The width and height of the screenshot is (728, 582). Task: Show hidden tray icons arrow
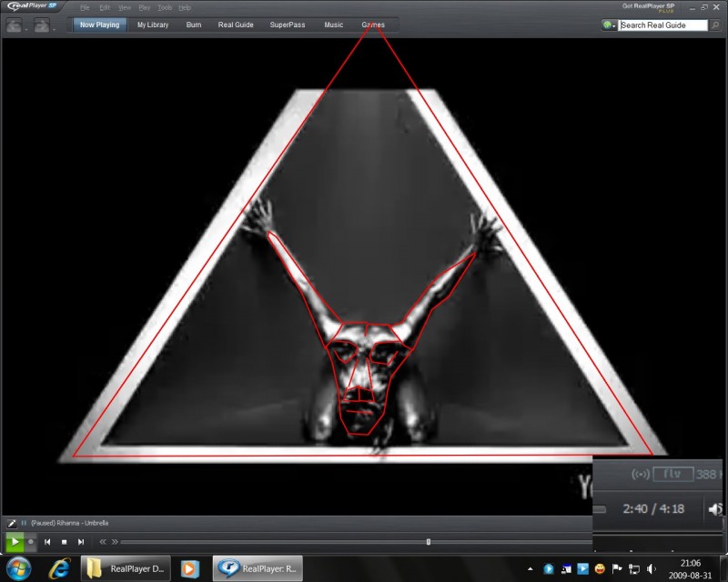(531, 569)
